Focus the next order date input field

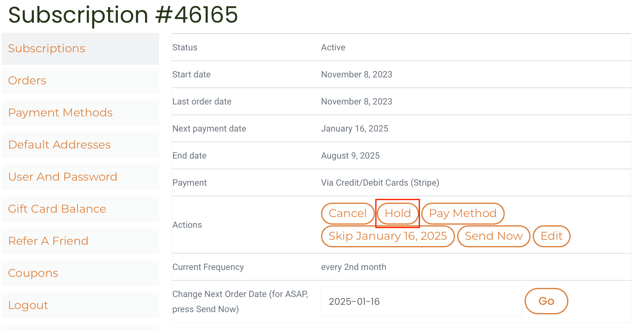click(x=421, y=301)
